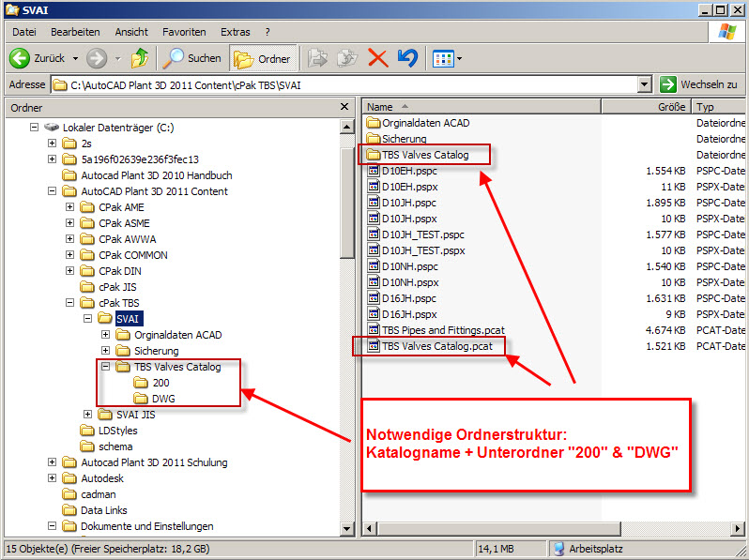Open the Views icon menu
Screen dimensions: 749x560
[443, 59]
